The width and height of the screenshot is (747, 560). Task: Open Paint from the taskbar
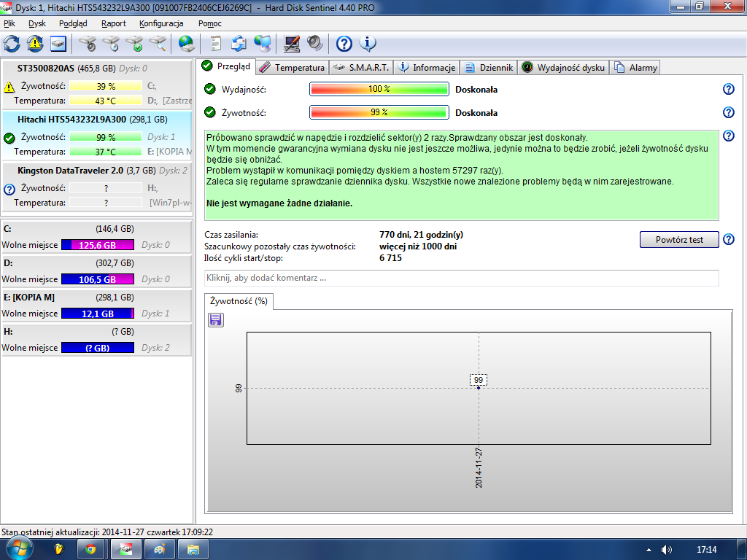pos(159,550)
